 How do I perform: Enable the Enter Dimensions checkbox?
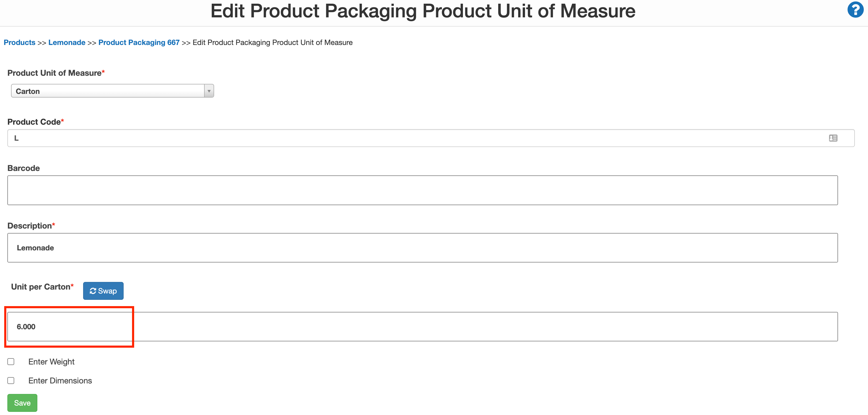pyautogui.click(x=11, y=380)
